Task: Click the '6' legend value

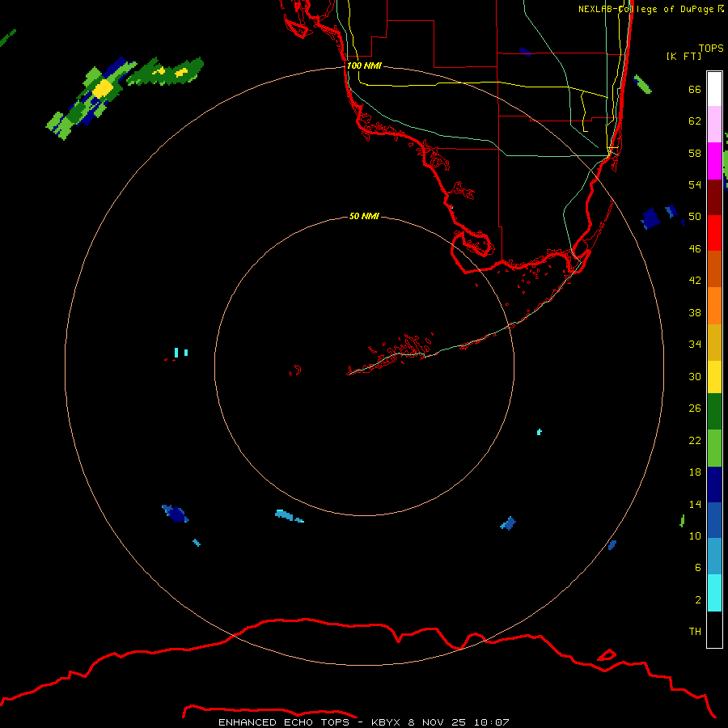Action: [697, 567]
